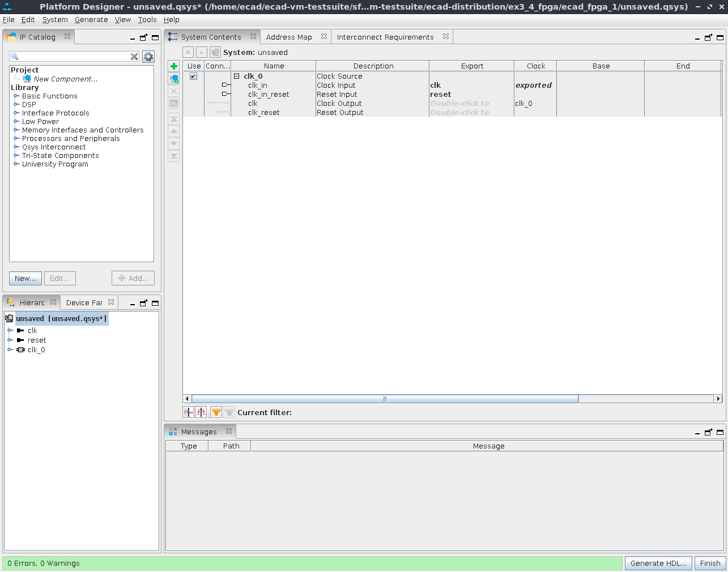Expand the Processors and Peripherals category
The image size is (728, 572).
16,139
